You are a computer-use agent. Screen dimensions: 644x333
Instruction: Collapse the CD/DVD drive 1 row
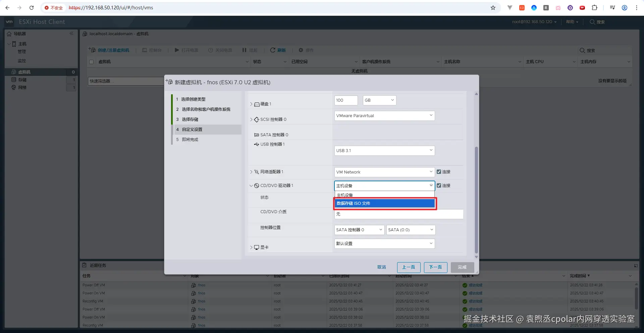[251, 186]
